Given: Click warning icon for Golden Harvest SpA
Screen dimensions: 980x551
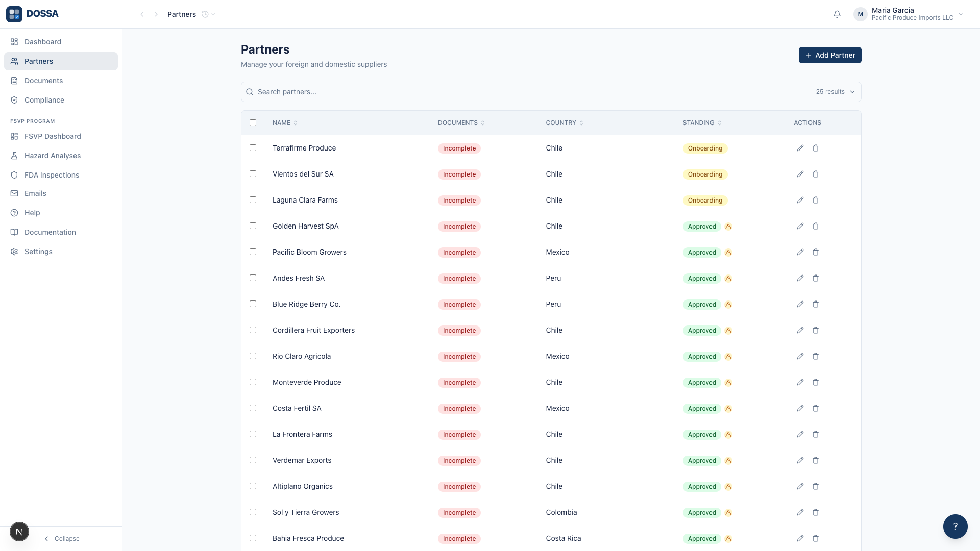Looking at the screenshot, I should 728,227.
